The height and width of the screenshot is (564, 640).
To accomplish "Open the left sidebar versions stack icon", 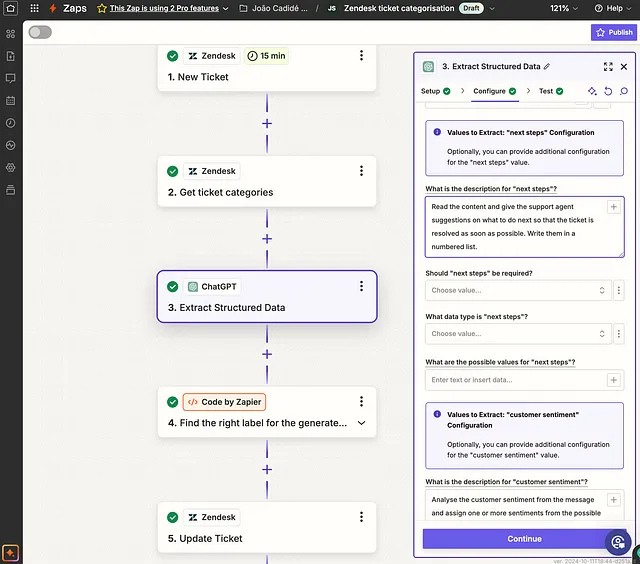I will click(11, 190).
